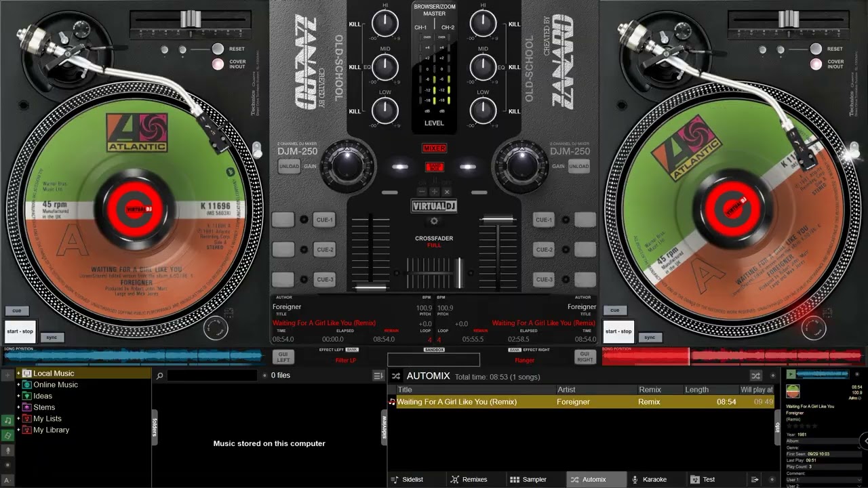Click the mixer plus icon below sandbox
The height and width of the screenshot is (488, 868).
(x=435, y=192)
